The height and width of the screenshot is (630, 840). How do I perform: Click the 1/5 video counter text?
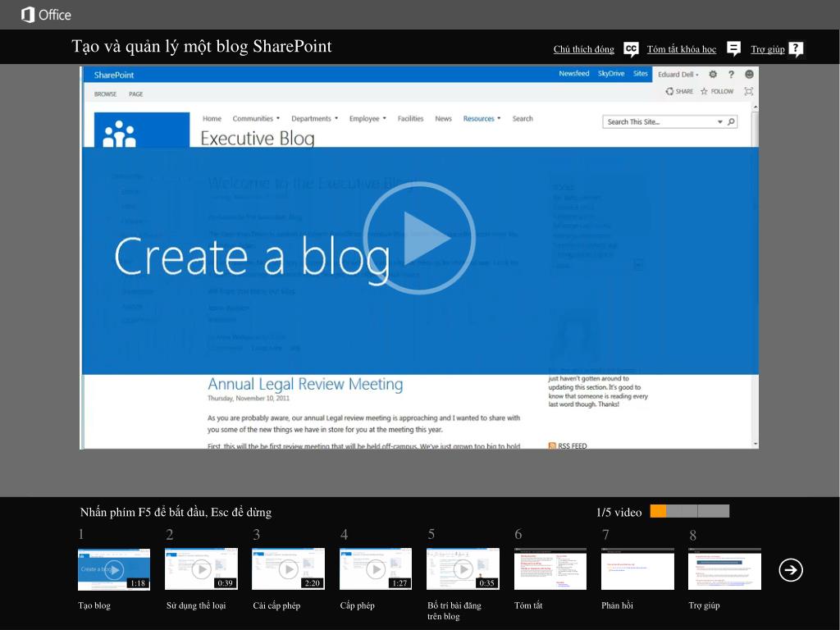[x=619, y=512]
